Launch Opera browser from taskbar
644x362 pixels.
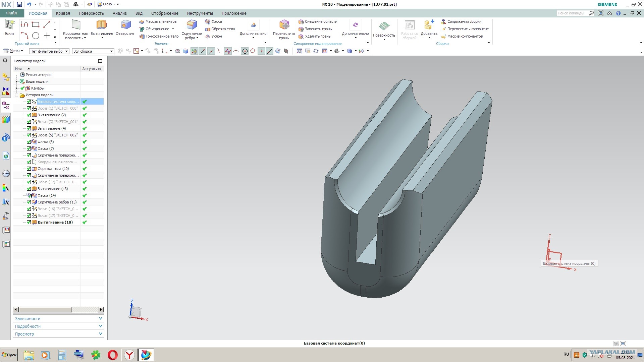coord(113,355)
